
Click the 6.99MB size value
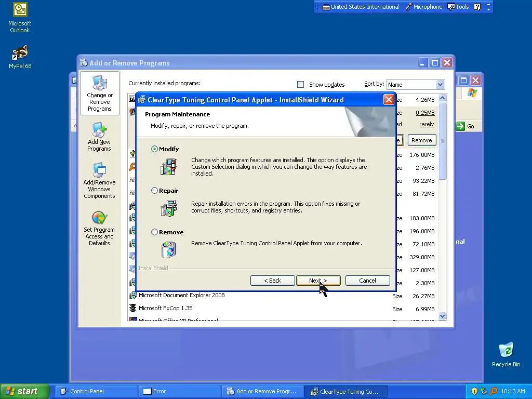click(x=425, y=309)
